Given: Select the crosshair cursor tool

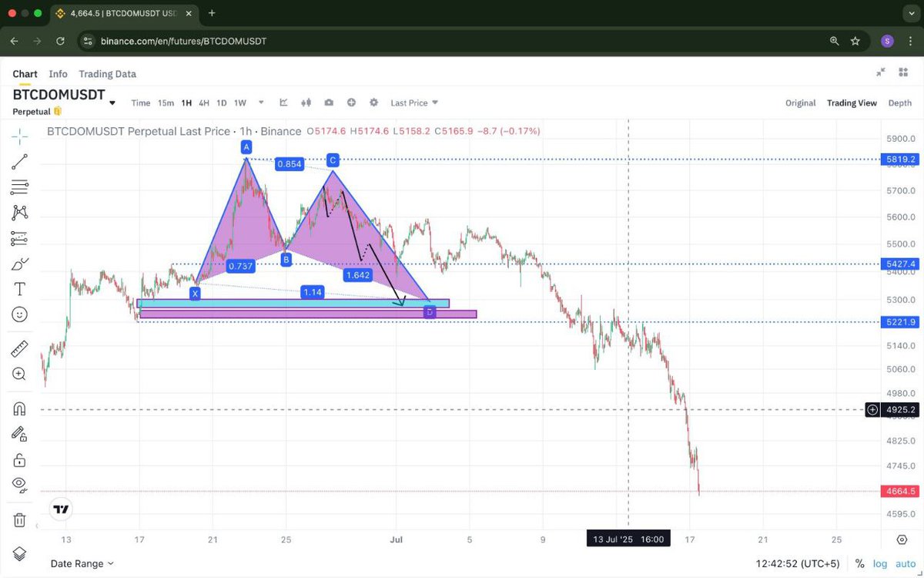Looking at the screenshot, I should pos(19,136).
